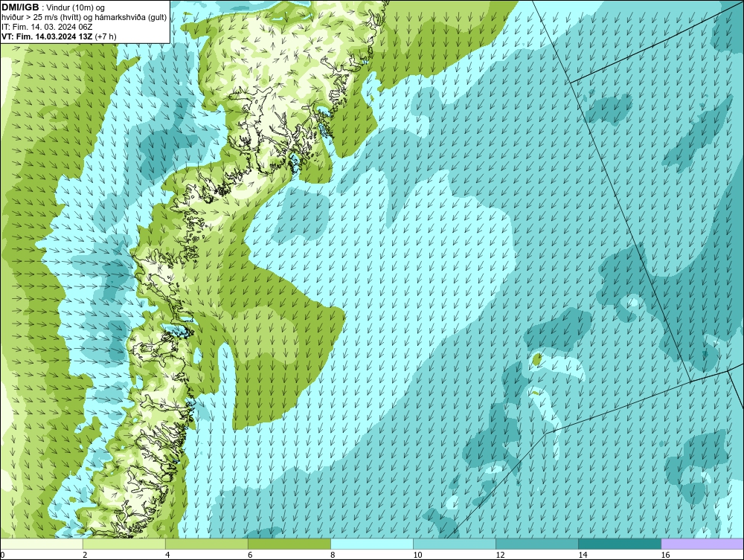744x560 pixels.
Task: Click the 0–2 m/s palest legend swatch
Action: click(42, 544)
